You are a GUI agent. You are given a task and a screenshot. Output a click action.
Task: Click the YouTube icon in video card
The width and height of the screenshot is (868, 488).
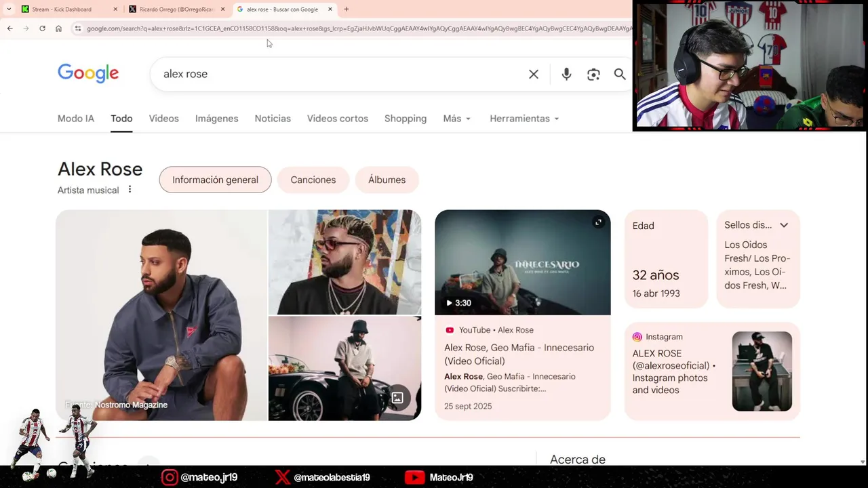pyautogui.click(x=450, y=330)
